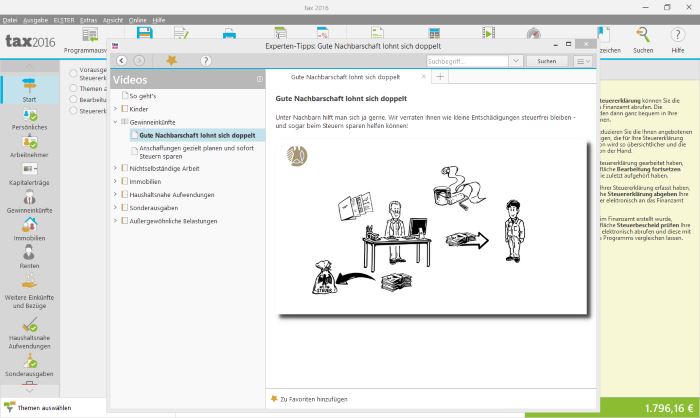The image size is (700, 418).
Task: Open the hamburger options menu dropdown
Action: pyautogui.click(x=583, y=61)
